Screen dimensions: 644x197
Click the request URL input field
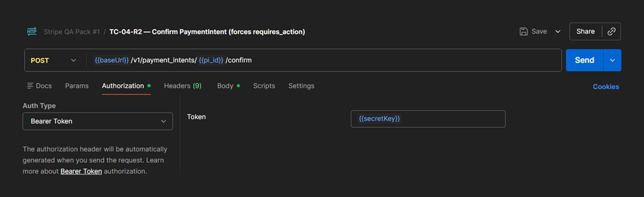324,60
